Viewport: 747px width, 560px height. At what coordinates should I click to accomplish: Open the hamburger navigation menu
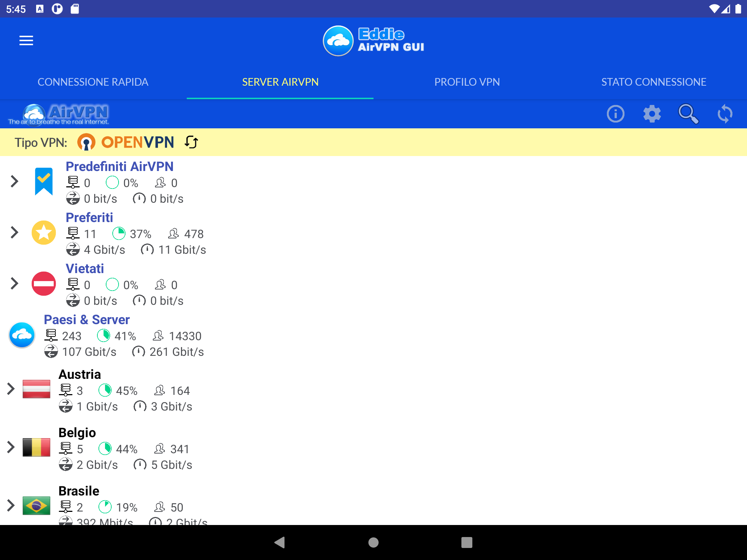(26, 40)
